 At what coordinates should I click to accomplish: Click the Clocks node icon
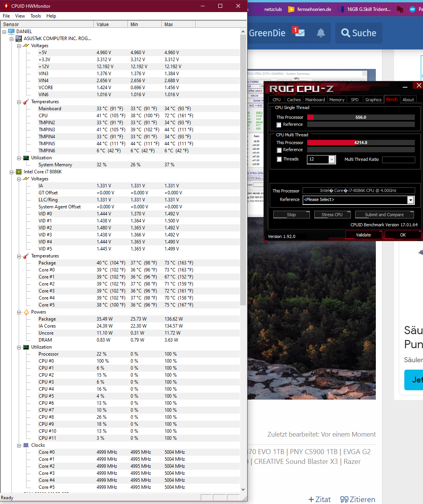click(26, 445)
